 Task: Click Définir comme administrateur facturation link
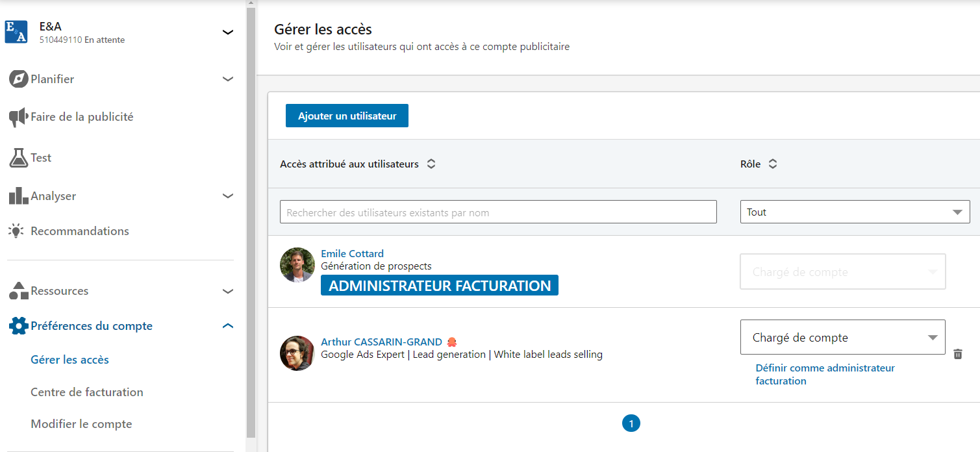tap(825, 374)
